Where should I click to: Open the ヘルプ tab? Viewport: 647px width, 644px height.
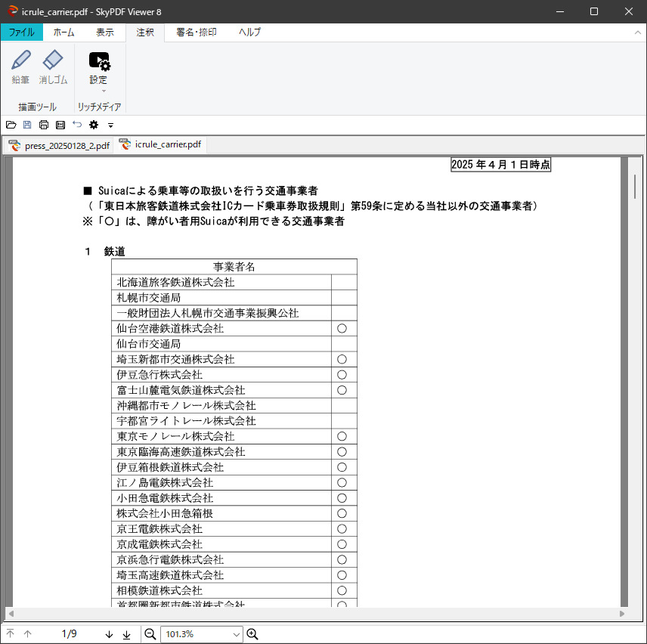[x=249, y=33]
